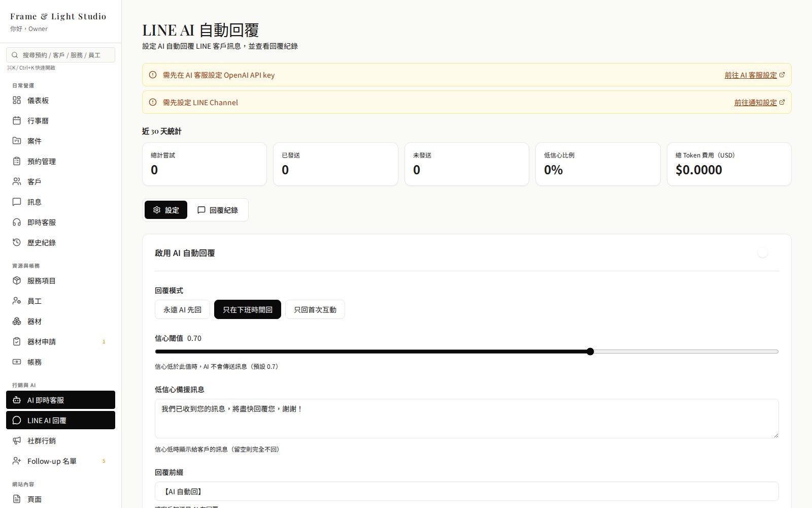The width and height of the screenshot is (812, 508).
Task: Click the magnifier icon in the search box
Action: coord(15,55)
